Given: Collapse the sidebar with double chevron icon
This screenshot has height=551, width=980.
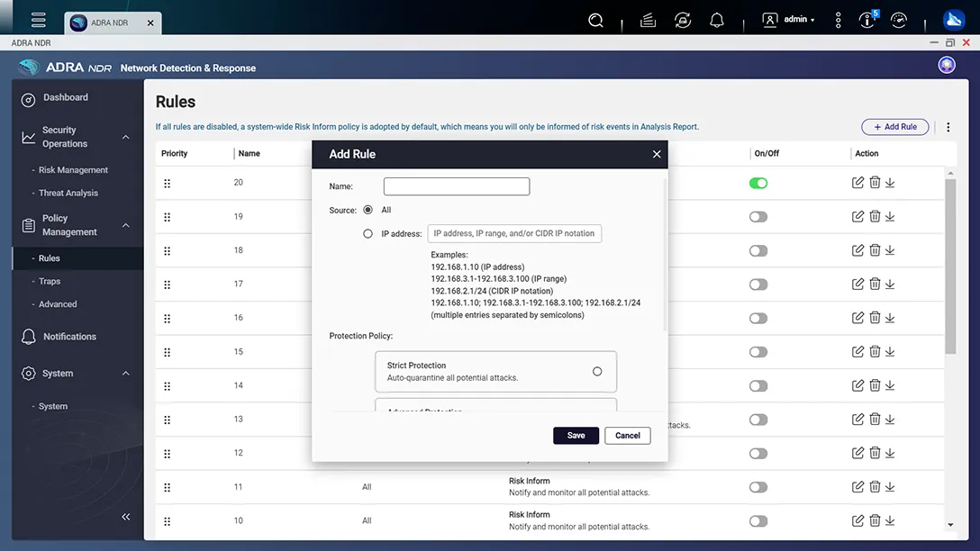Looking at the screenshot, I should point(125,516).
